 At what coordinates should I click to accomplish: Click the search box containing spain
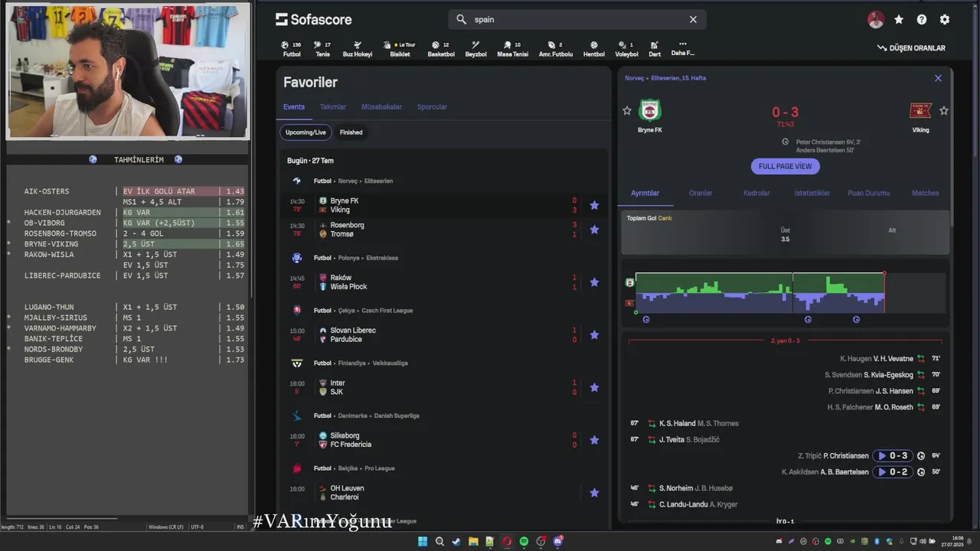point(577,20)
